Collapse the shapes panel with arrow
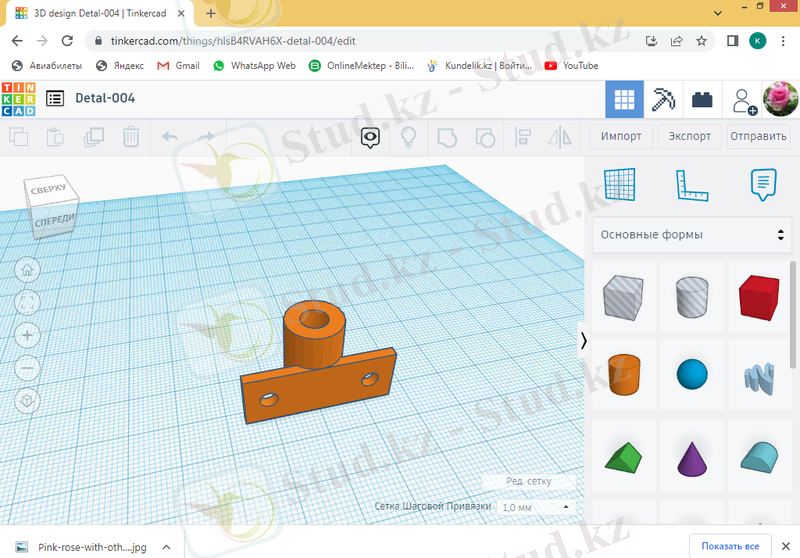The image size is (800, 558). [x=584, y=341]
